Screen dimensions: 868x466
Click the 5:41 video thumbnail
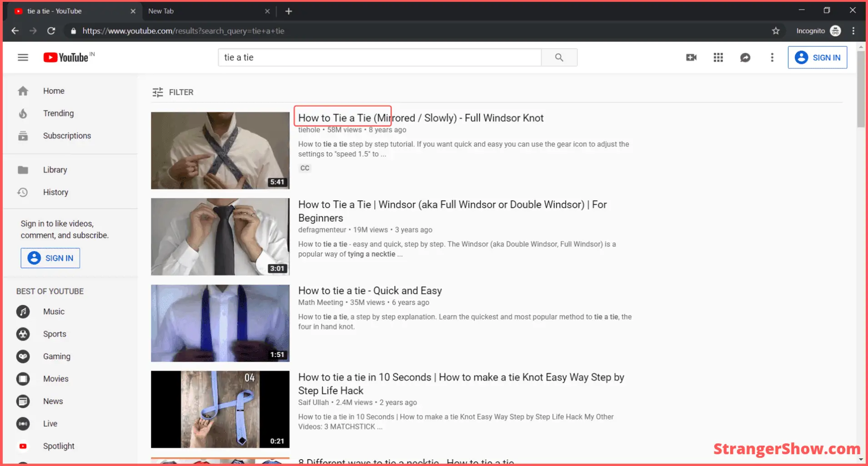click(x=220, y=151)
